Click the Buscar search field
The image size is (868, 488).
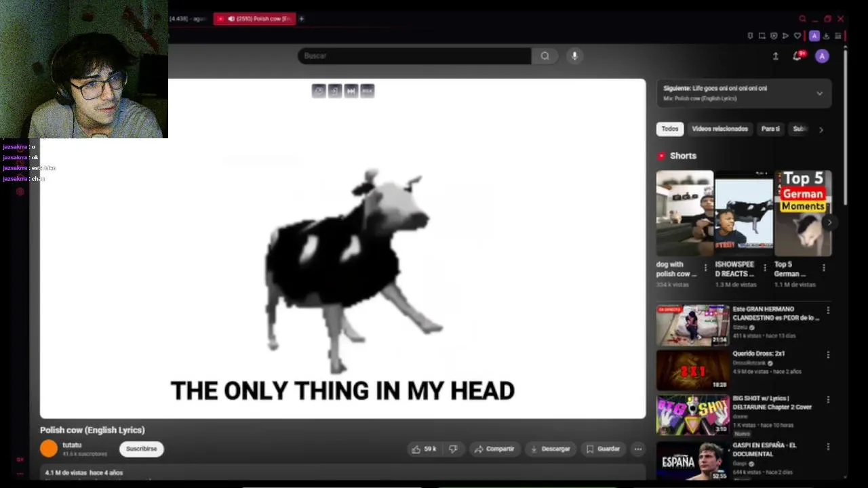(414, 56)
